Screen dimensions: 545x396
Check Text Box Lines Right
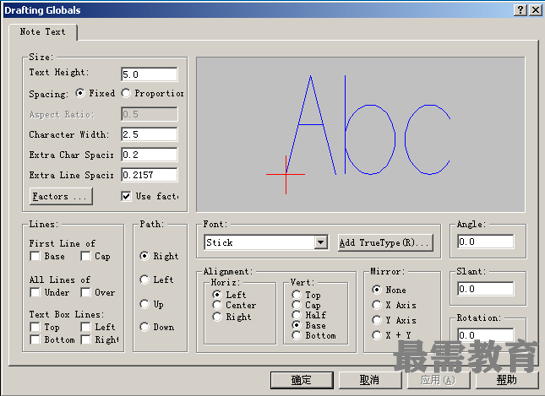[85, 340]
